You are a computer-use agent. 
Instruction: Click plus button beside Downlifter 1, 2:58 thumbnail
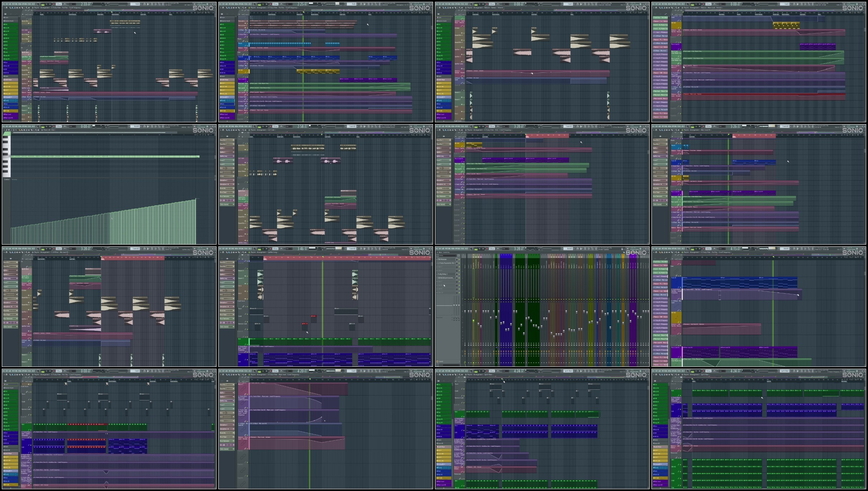(233, 140)
